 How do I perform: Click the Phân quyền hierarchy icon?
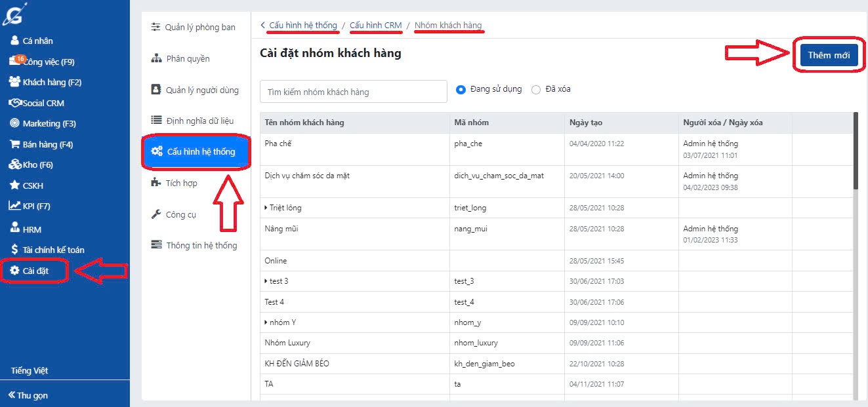pos(156,58)
